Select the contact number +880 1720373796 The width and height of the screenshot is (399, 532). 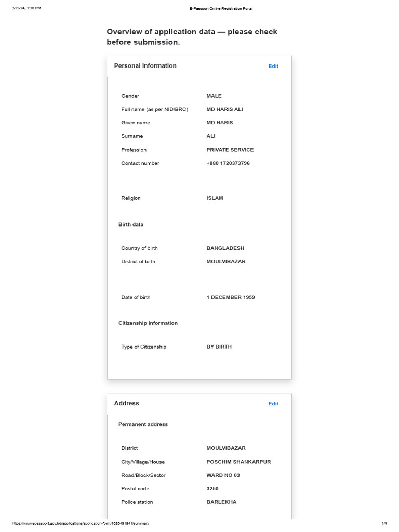pyautogui.click(x=228, y=163)
